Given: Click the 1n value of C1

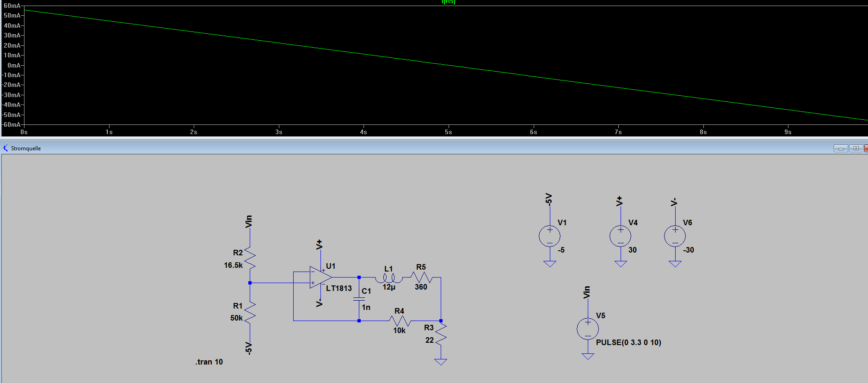Looking at the screenshot, I should [x=366, y=307].
